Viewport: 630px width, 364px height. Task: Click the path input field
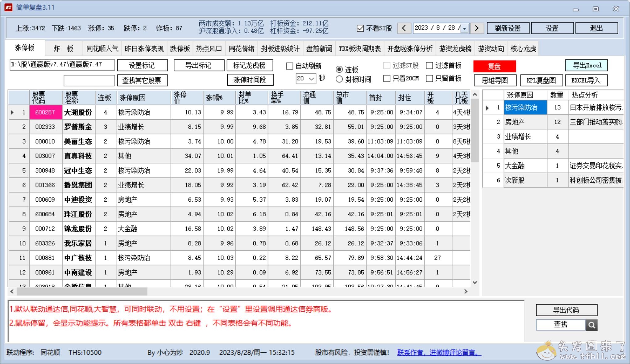pyautogui.click(x=62, y=65)
